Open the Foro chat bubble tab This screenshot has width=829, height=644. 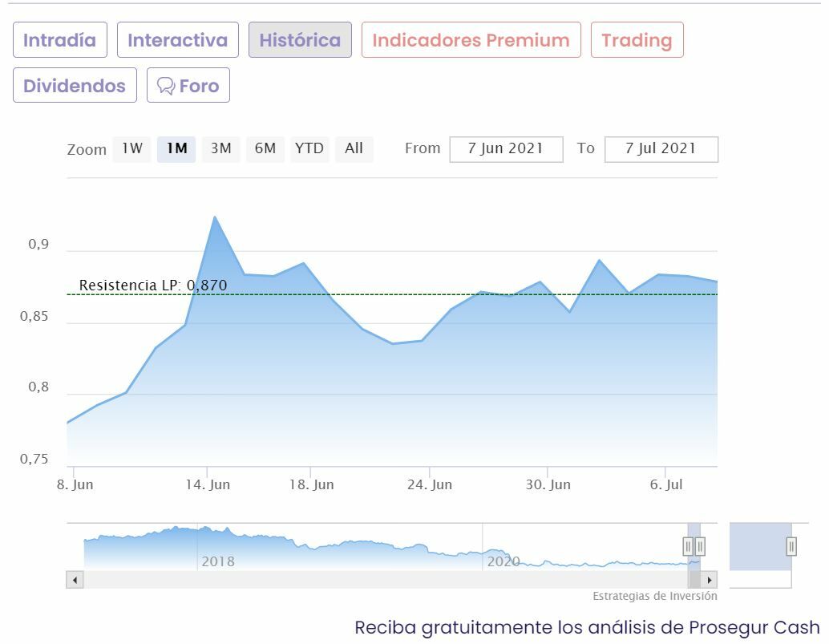[x=188, y=86]
